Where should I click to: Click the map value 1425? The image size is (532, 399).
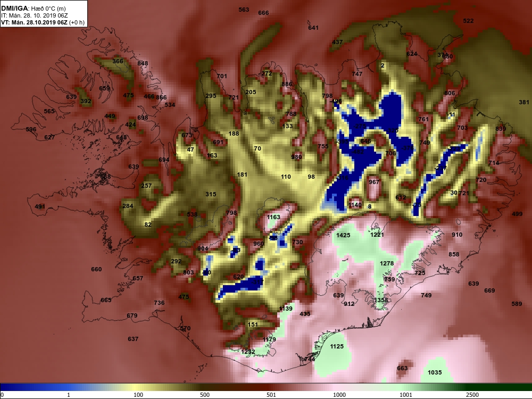point(343,235)
